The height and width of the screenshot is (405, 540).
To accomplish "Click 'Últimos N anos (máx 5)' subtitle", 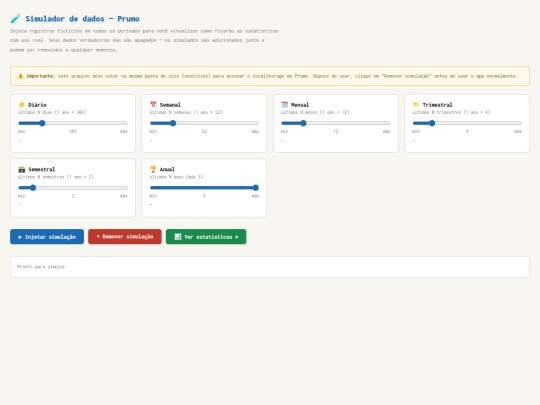I will [x=176, y=177].
